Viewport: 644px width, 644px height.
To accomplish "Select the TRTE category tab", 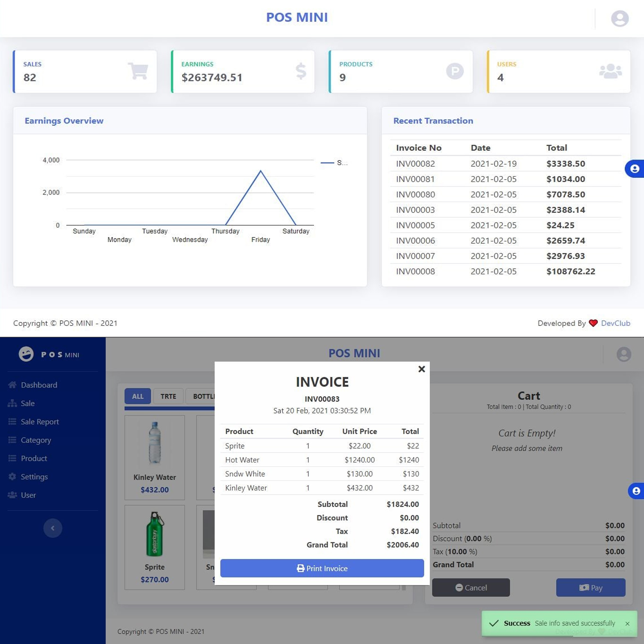I will click(168, 396).
